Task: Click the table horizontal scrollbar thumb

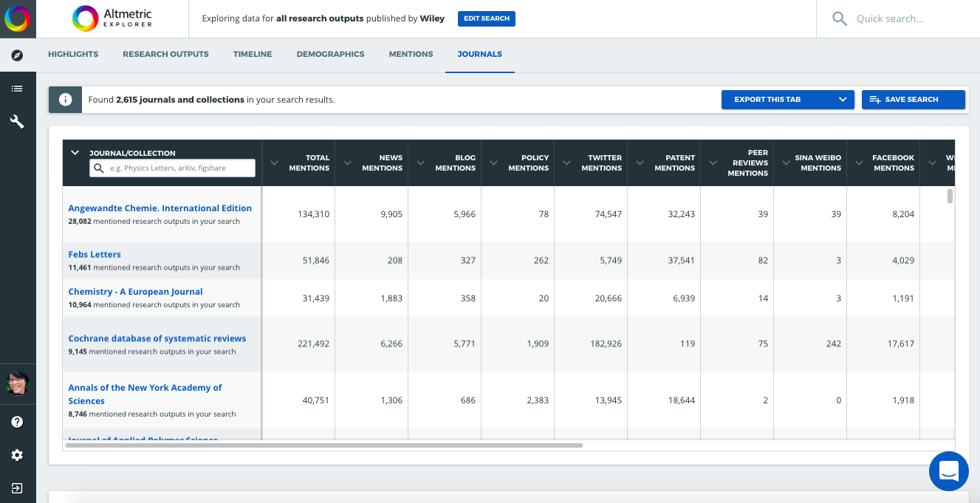Action: (x=324, y=445)
